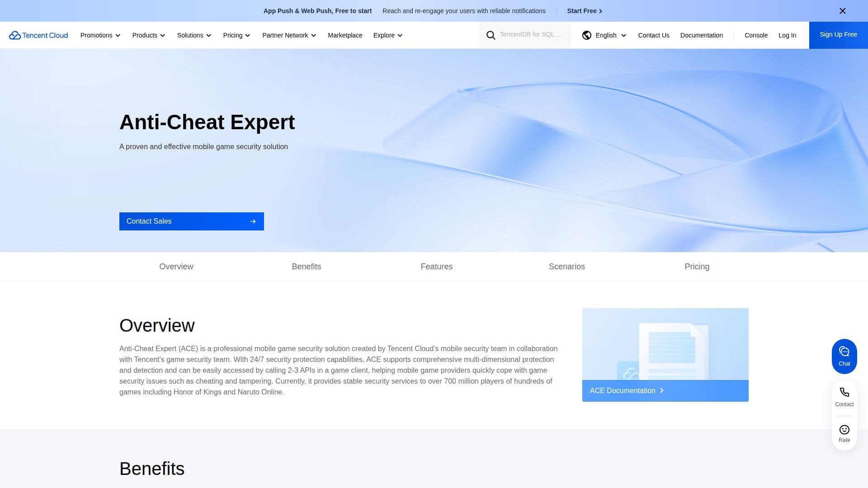Click the search magnifier icon
The height and width of the screenshot is (488, 868).
pos(491,35)
